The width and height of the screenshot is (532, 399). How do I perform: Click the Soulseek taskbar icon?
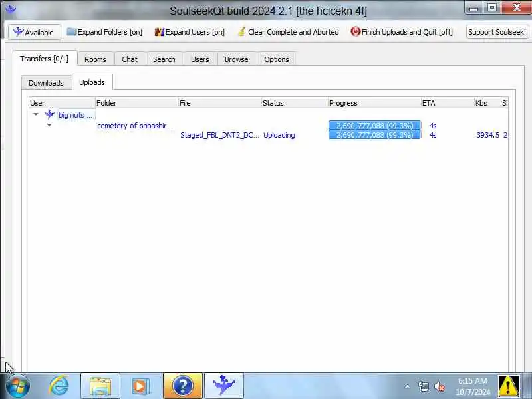(x=223, y=386)
